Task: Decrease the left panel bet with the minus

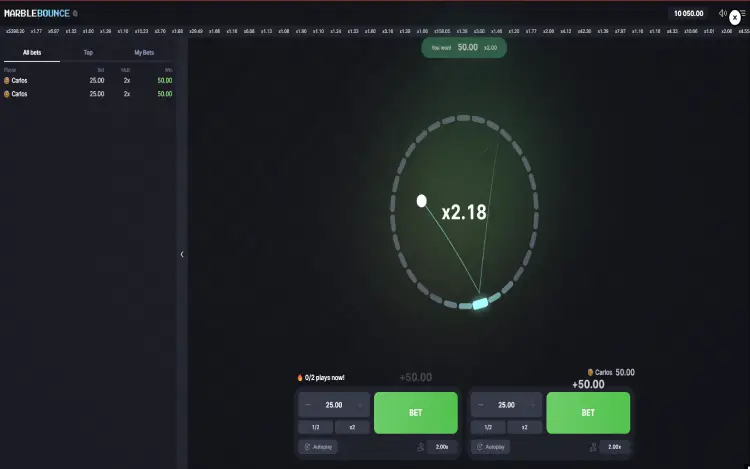Action: click(x=308, y=405)
